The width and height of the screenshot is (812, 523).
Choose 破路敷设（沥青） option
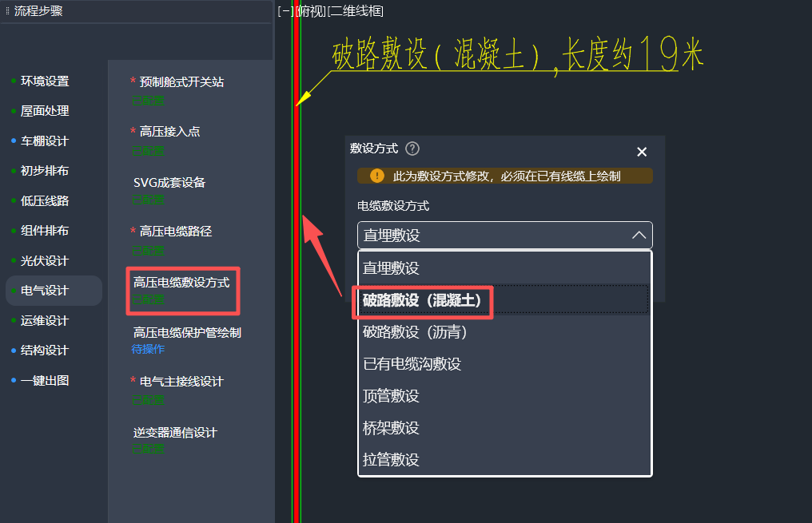coord(415,332)
